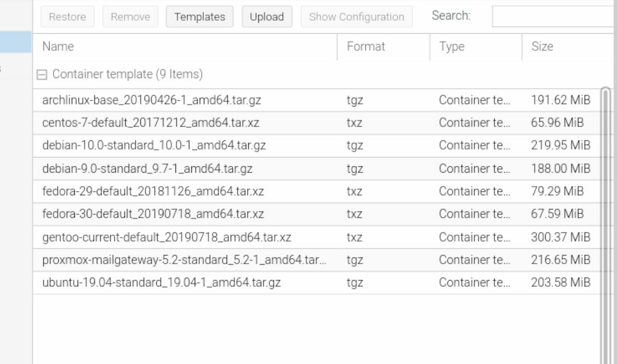The image size is (617, 364).
Task: Click the Remove button
Action: [x=130, y=17]
